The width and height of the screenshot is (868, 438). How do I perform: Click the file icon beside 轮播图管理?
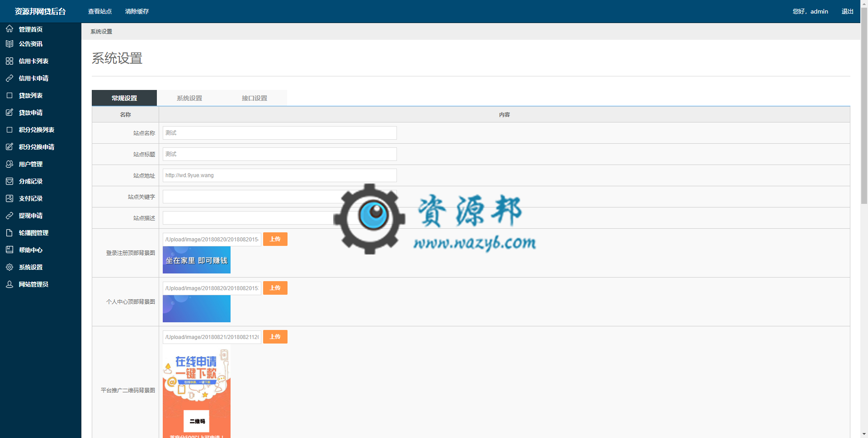pos(9,233)
